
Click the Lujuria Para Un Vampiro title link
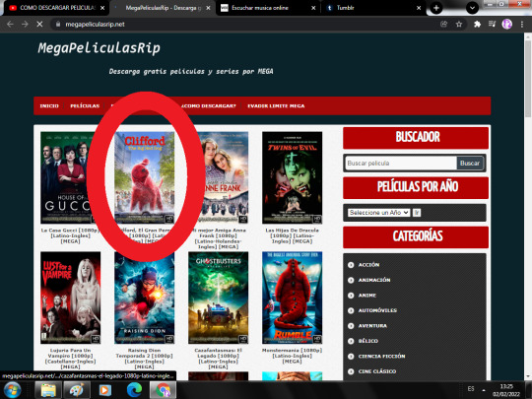tap(70, 359)
